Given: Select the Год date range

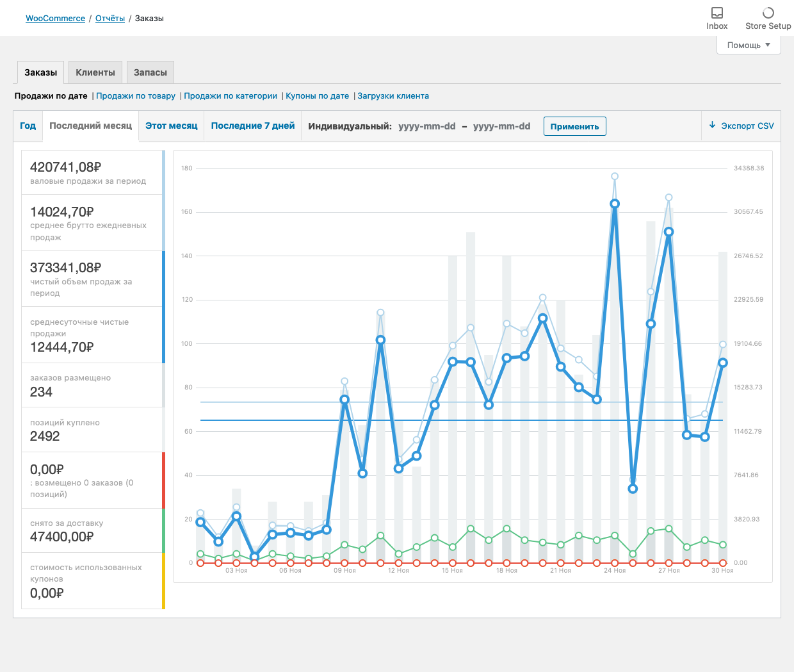Looking at the screenshot, I should point(28,126).
